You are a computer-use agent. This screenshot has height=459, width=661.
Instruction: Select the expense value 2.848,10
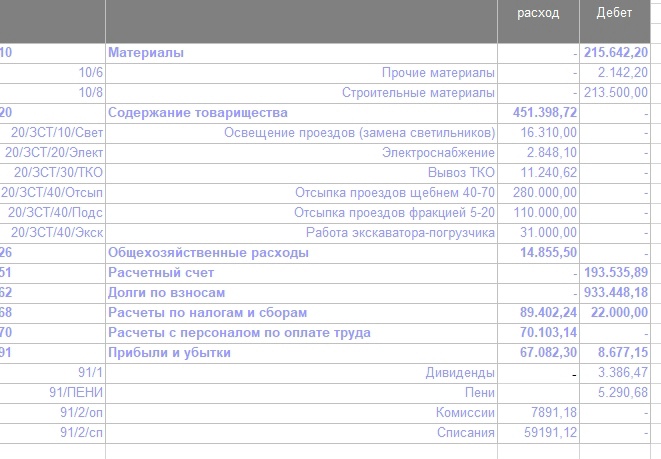click(x=552, y=153)
